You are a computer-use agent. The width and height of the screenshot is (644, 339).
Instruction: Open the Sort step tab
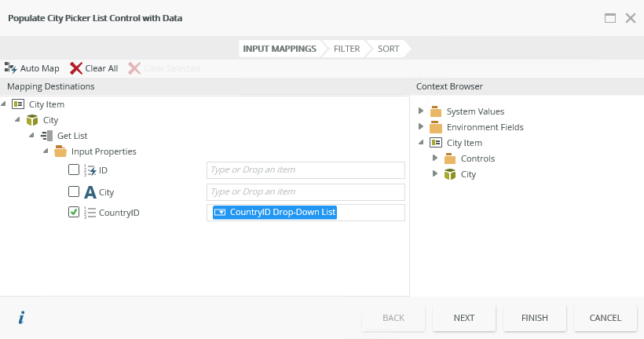pyautogui.click(x=388, y=49)
